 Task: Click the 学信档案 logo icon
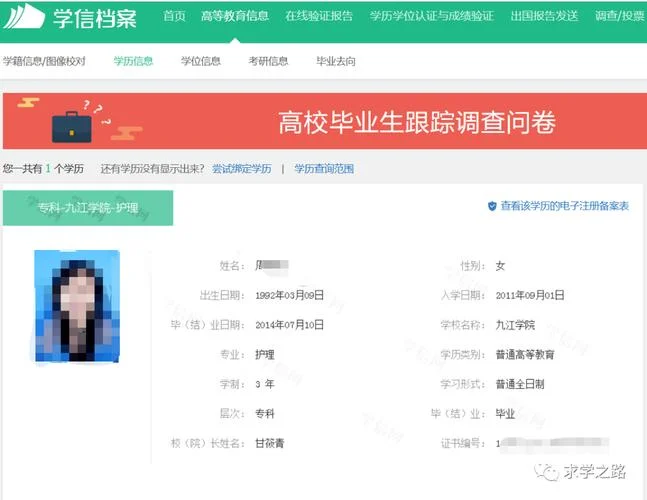[x=24, y=17]
